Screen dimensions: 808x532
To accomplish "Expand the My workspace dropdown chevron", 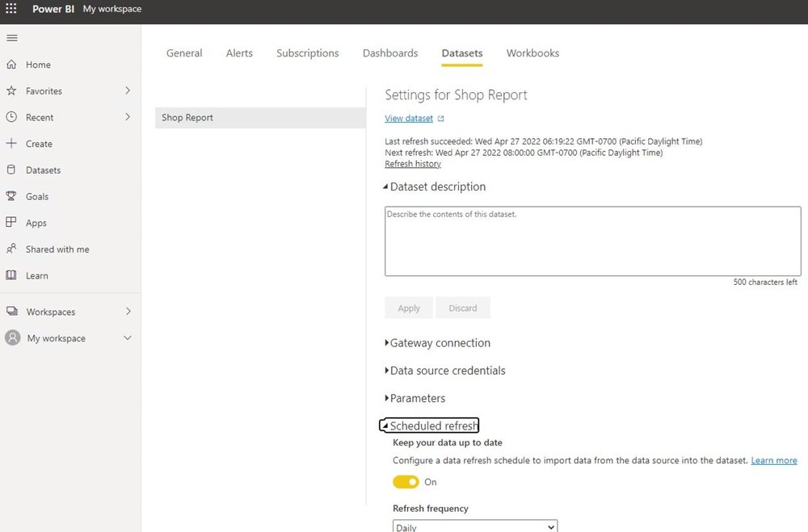I will (x=128, y=337).
